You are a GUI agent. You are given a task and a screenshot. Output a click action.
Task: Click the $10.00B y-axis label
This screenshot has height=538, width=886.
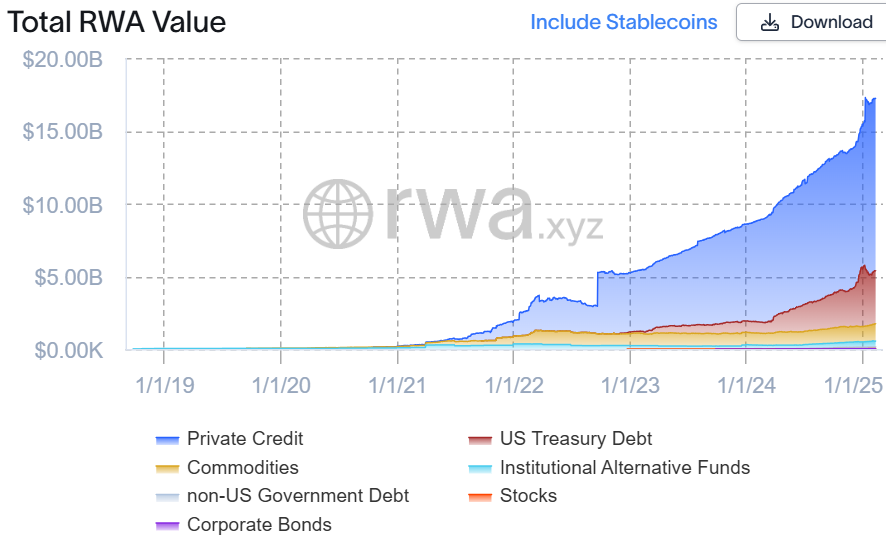(x=62, y=205)
